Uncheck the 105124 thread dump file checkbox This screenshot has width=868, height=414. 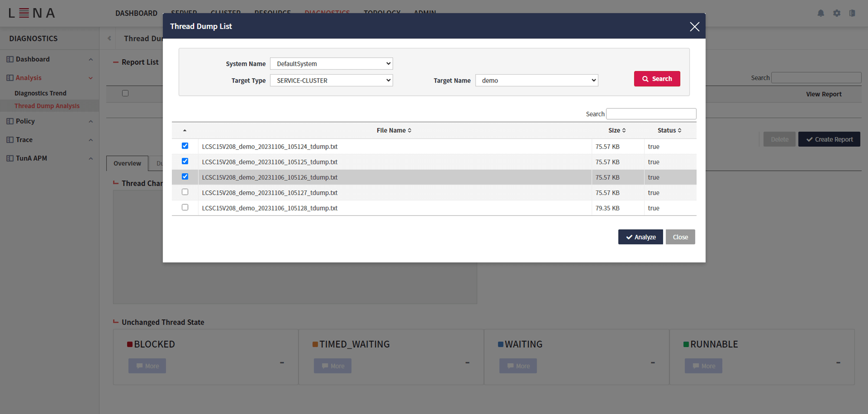[x=185, y=146]
